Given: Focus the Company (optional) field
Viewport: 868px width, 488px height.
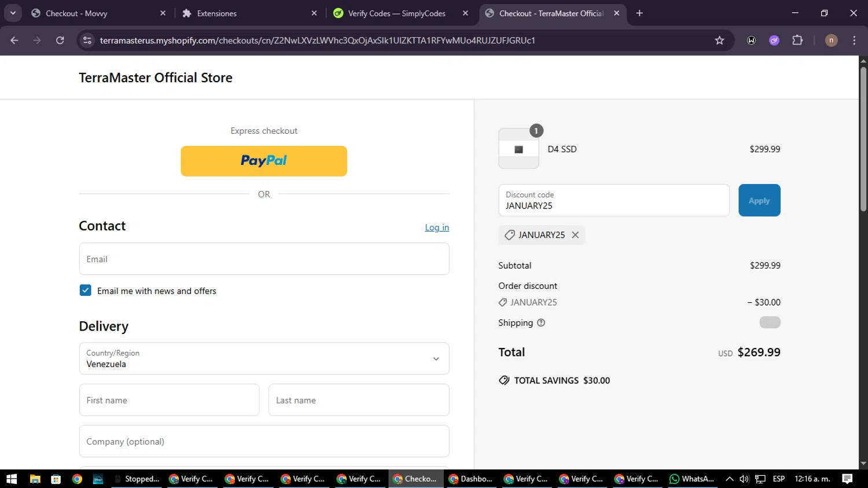Looking at the screenshot, I should [x=264, y=441].
